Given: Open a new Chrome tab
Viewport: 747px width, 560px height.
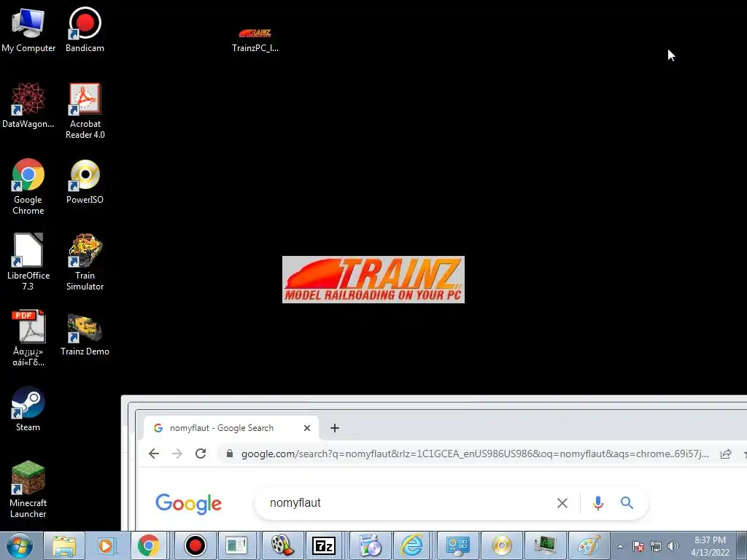Looking at the screenshot, I should (334, 427).
